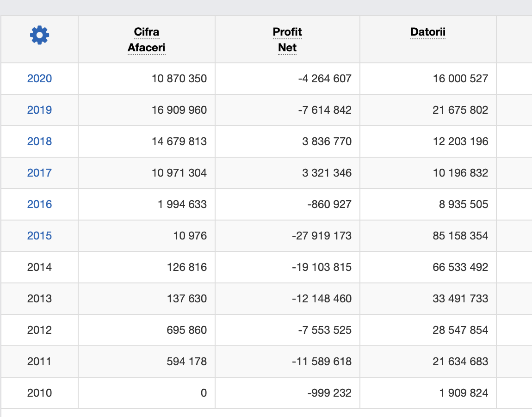
Task: Select the 2018 net profit 3 836 770
Action: (x=327, y=141)
